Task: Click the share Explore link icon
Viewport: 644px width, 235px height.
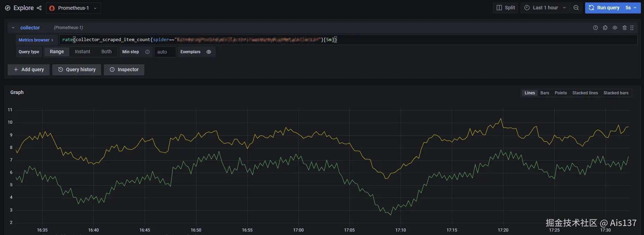Action: (x=39, y=8)
